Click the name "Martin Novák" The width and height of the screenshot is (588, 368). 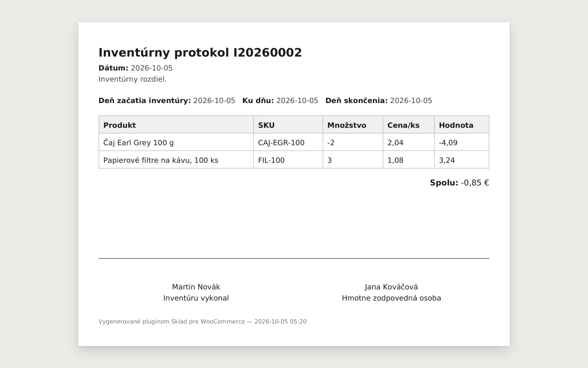pyautogui.click(x=196, y=287)
